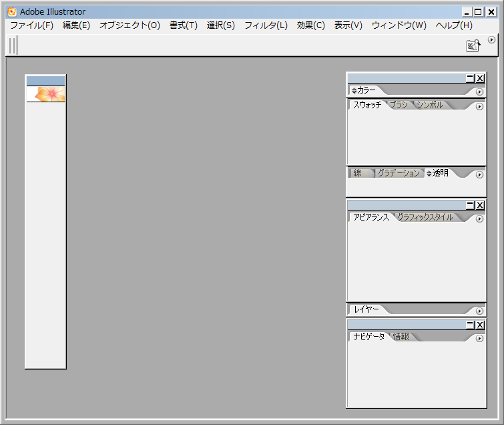This screenshot has width=504, height=425.
Task: Select the ナビゲータ tab
Action: click(369, 337)
